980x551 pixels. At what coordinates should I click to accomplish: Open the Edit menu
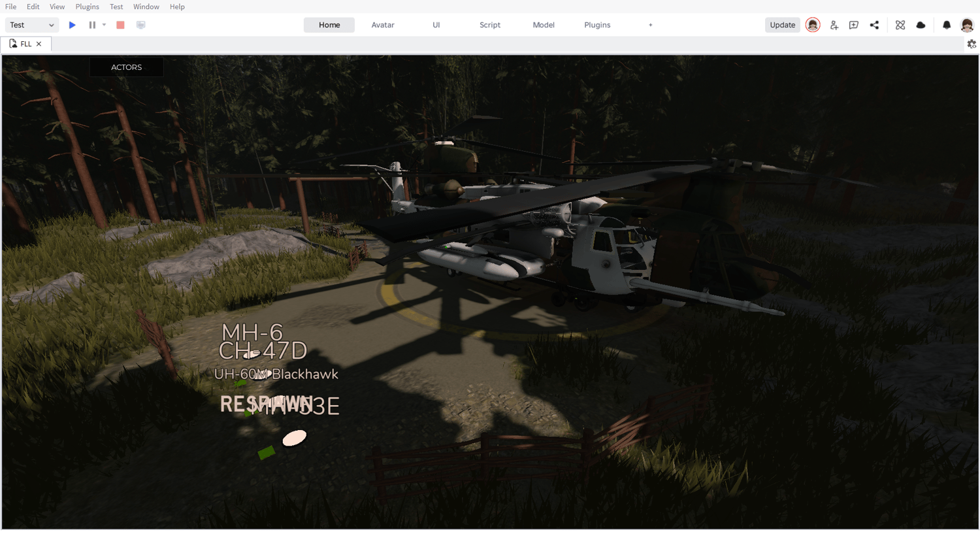(33, 7)
